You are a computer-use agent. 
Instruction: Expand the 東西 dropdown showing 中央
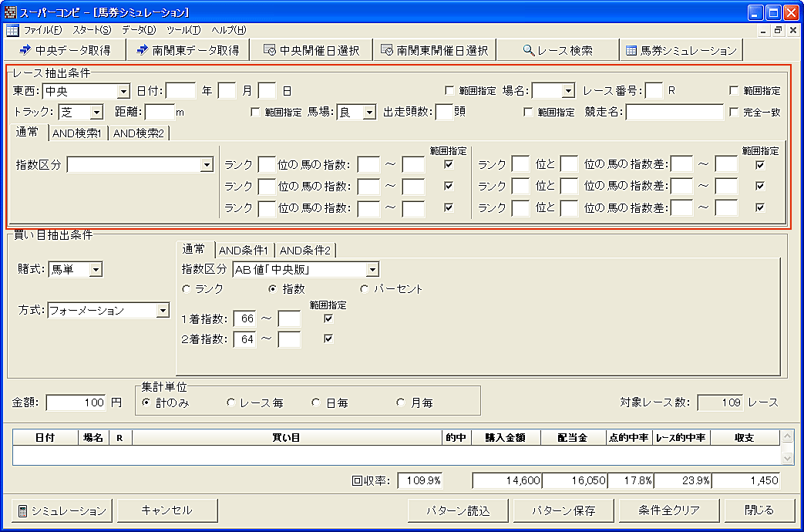click(123, 91)
